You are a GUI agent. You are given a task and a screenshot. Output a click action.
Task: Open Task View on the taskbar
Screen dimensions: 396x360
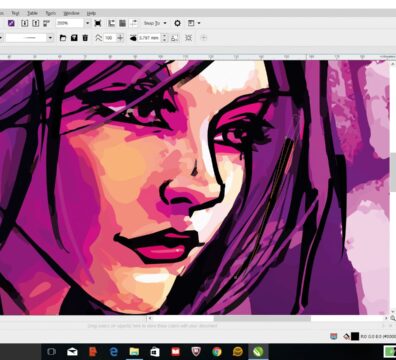pyautogui.click(x=51, y=352)
